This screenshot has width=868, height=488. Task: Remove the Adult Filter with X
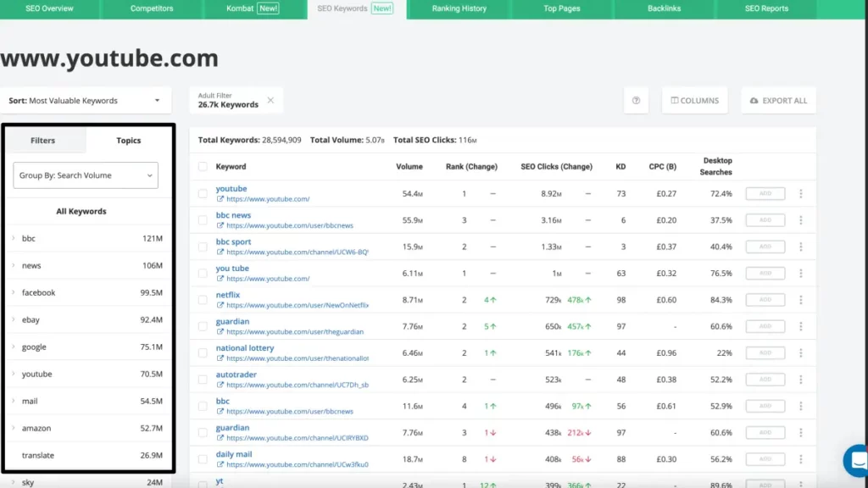click(x=270, y=100)
